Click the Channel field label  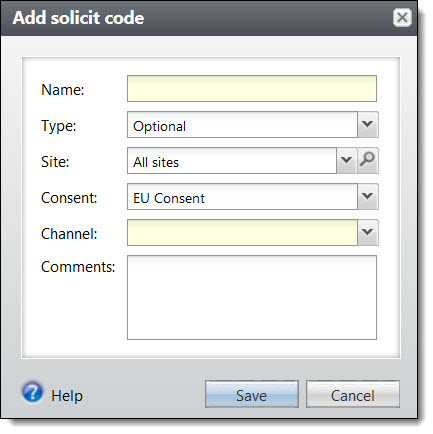69,234
